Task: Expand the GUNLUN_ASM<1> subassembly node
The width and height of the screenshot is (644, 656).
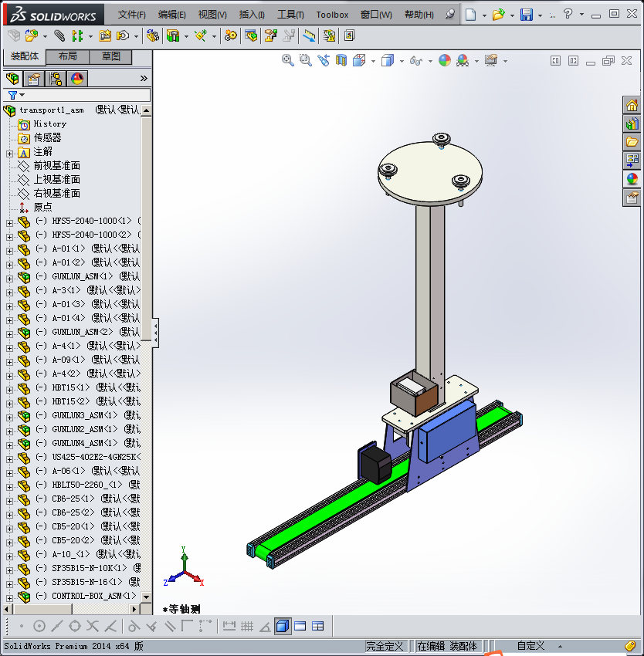Action: 9,279
